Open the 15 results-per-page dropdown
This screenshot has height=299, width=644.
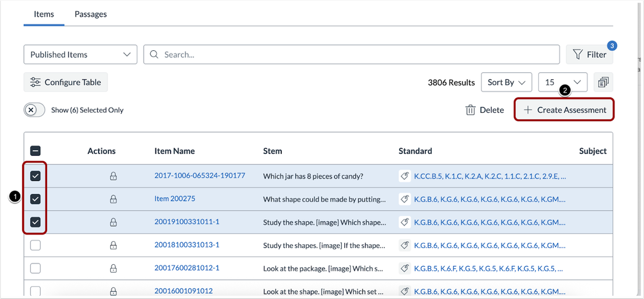click(x=562, y=82)
